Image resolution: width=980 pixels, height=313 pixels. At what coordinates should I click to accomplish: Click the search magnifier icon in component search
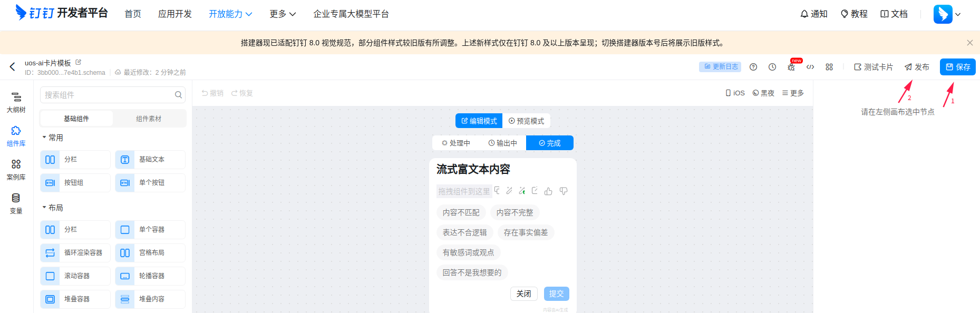(178, 95)
